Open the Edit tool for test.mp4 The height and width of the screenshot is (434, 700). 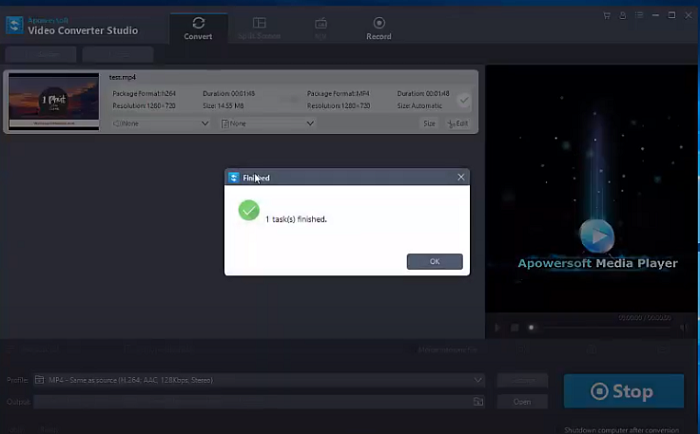pyautogui.click(x=458, y=123)
